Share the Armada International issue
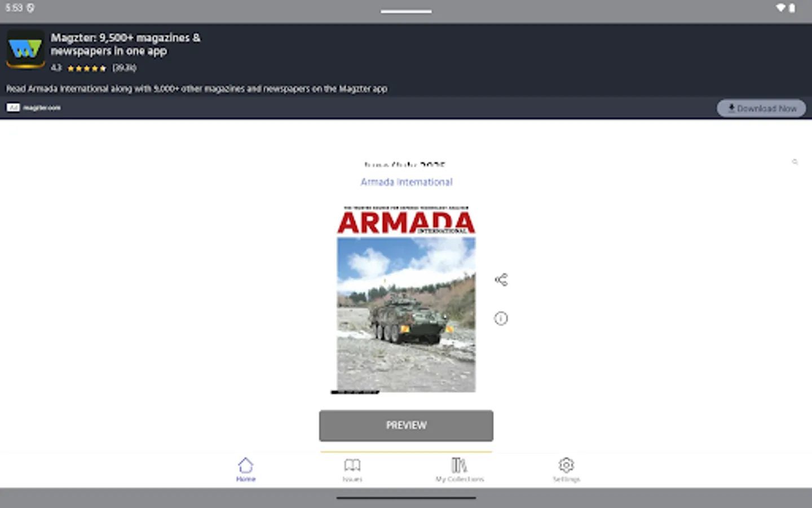The image size is (812, 508). (x=501, y=279)
